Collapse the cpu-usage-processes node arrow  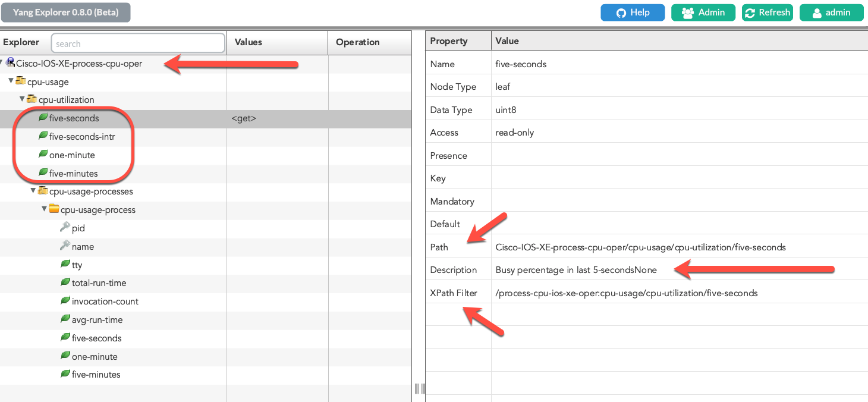coord(33,191)
